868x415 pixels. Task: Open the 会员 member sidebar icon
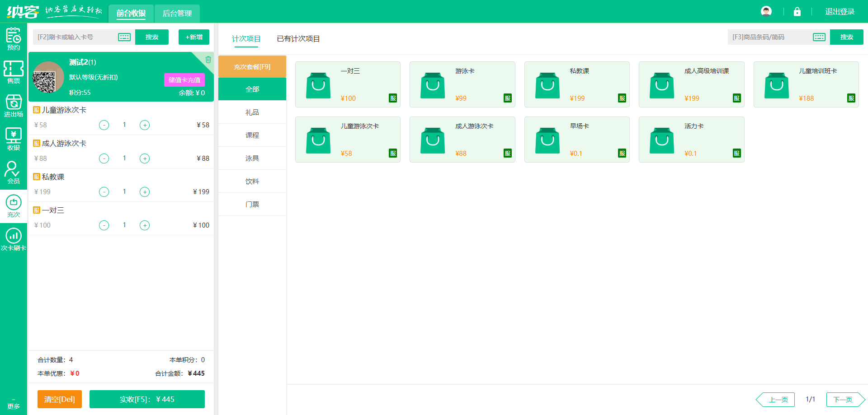(x=14, y=173)
